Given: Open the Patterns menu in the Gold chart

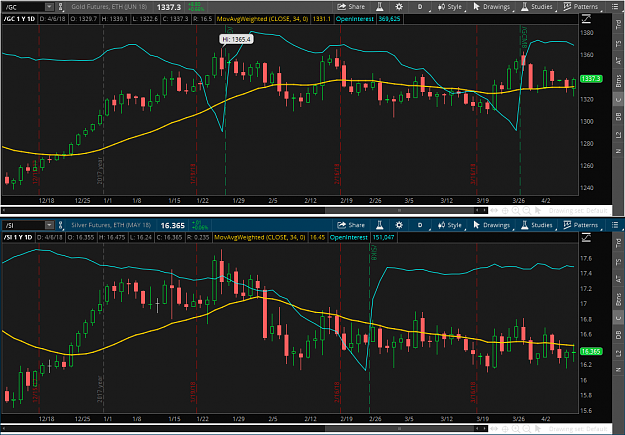Looking at the screenshot, I should (x=582, y=7).
